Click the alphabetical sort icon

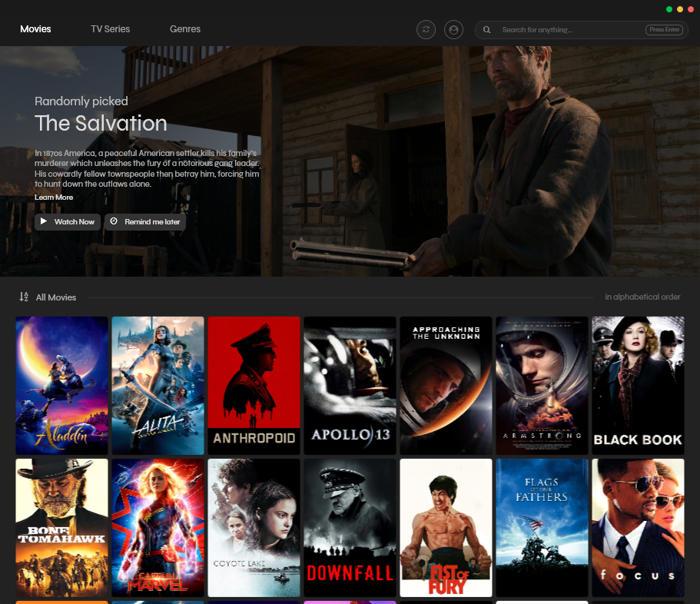click(24, 297)
